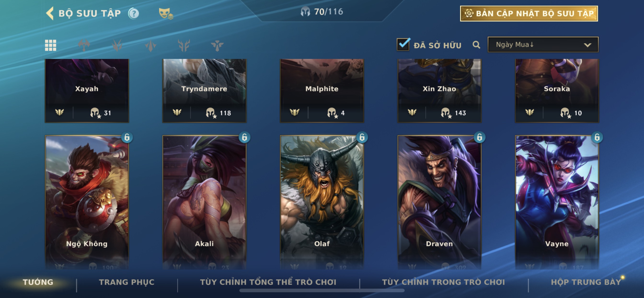644x298 pixels.
Task: Uncheck the Đã Sở Hữu checkbox
Action: [x=403, y=44]
